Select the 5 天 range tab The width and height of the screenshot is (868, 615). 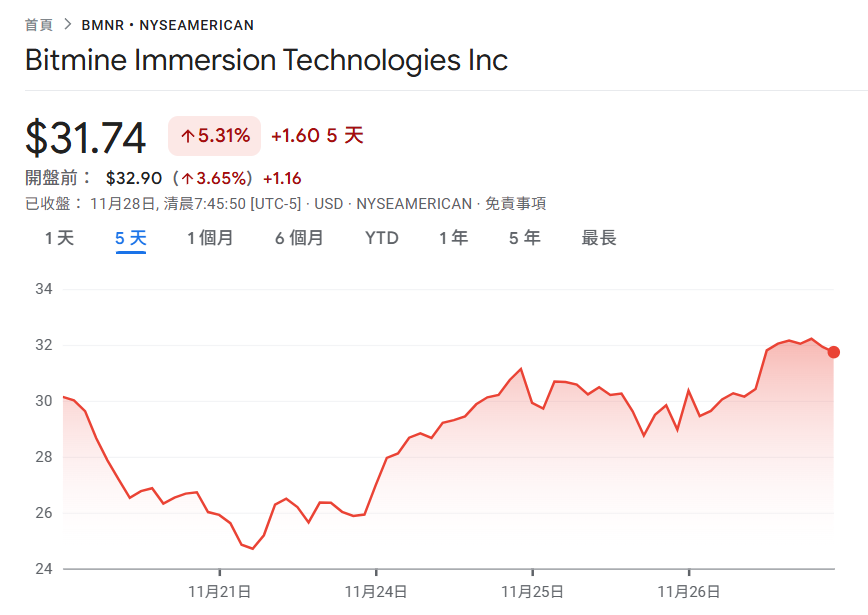click(x=131, y=238)
